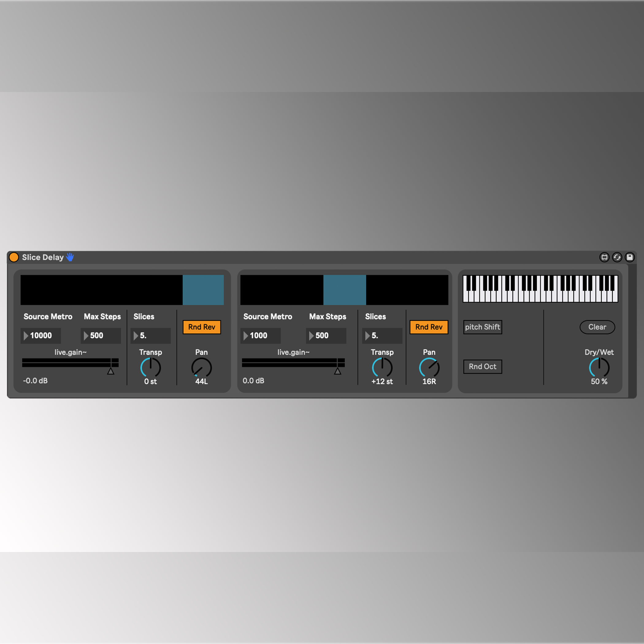Toggle the Slice Delay device activator
This screenshot has height=644, width=644.
(14, 257)
